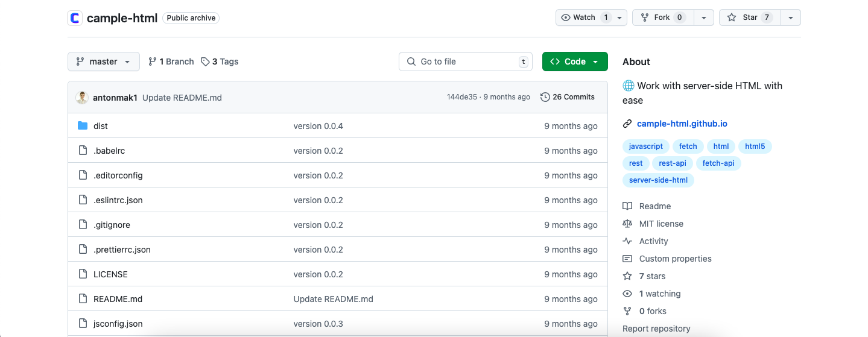Click the .gitignore file icon
Viewport: 868px width, 337px height.
83,225
